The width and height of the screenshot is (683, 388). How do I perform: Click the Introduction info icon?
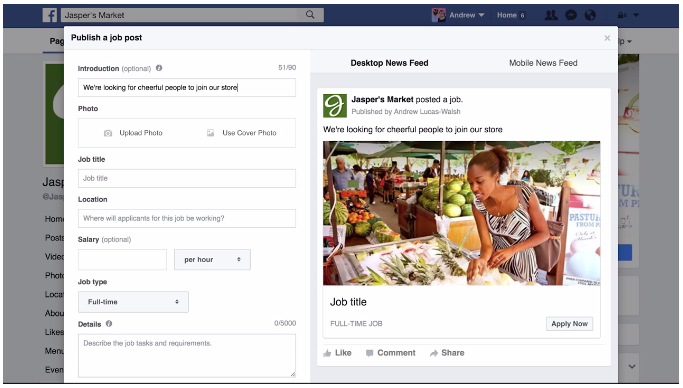point(159,68)
